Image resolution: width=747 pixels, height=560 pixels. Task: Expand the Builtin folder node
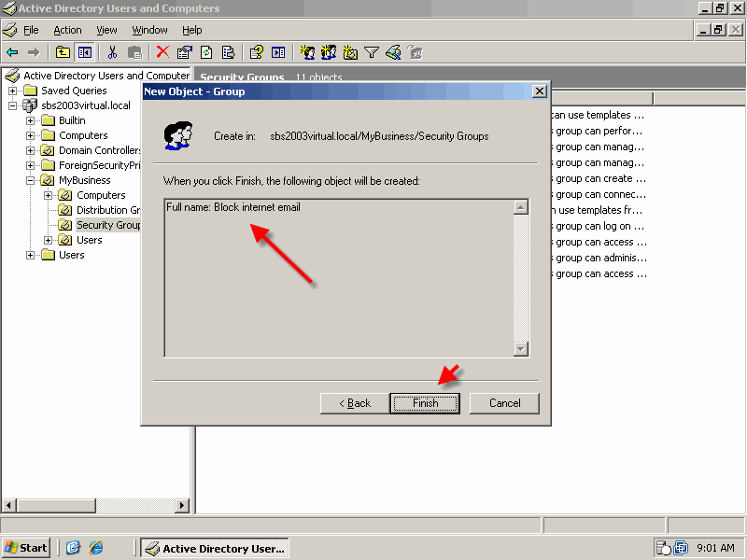(x=31, y=120)
